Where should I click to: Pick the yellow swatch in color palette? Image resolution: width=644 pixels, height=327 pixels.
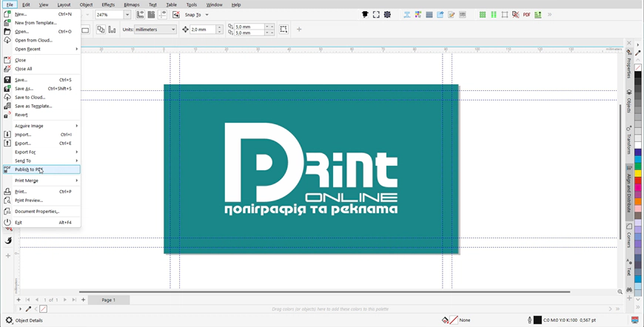pyautogui.click(x=638, y=174)
